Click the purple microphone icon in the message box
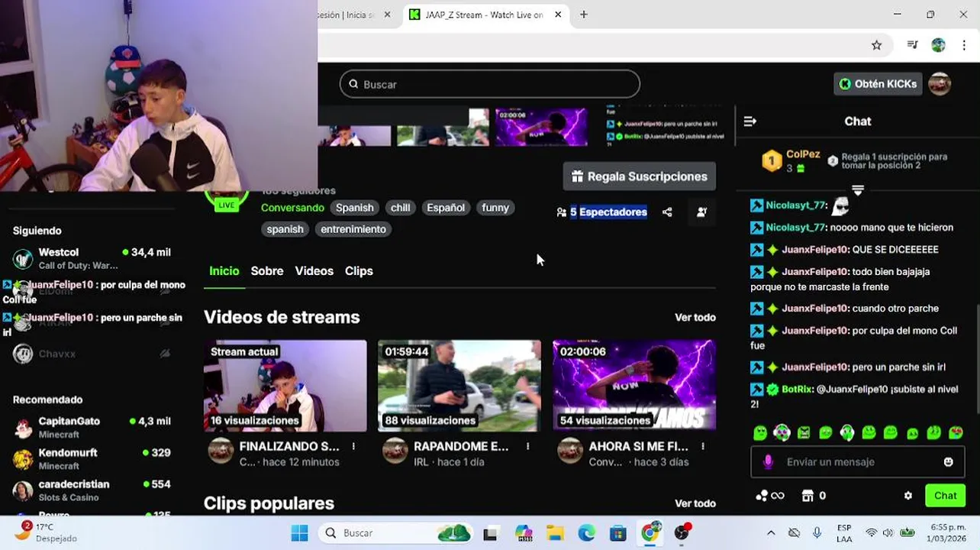 coord(769,462)
